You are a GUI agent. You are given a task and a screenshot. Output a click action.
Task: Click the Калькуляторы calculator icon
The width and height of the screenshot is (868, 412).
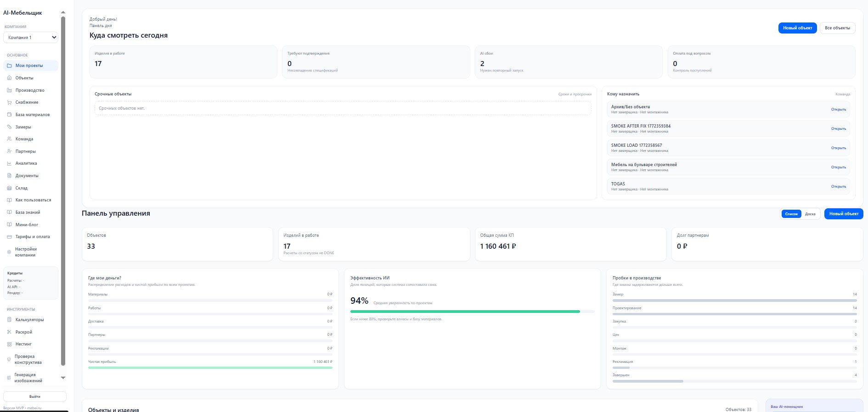coord(9,320)
